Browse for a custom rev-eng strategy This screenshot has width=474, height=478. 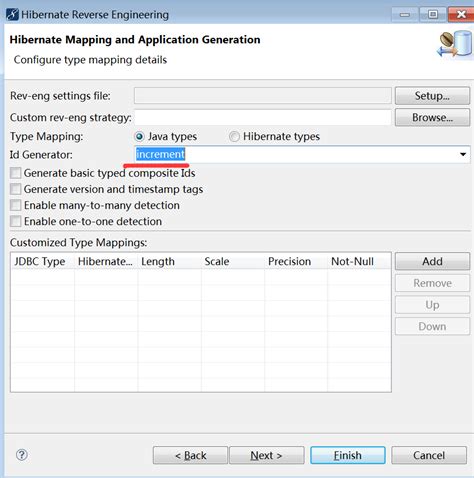coord(432,117)
